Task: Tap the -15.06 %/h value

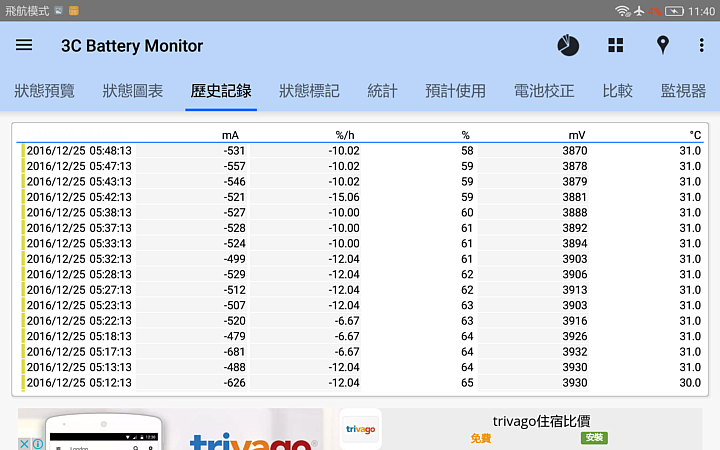Action: [x=344, y=197]
